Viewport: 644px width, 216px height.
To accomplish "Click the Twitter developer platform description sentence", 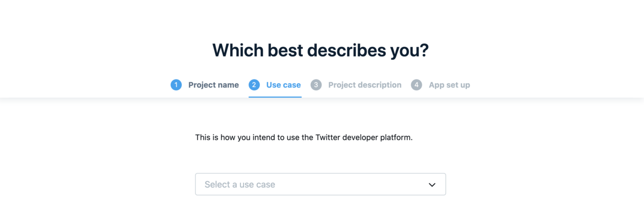I will point(304,138).
